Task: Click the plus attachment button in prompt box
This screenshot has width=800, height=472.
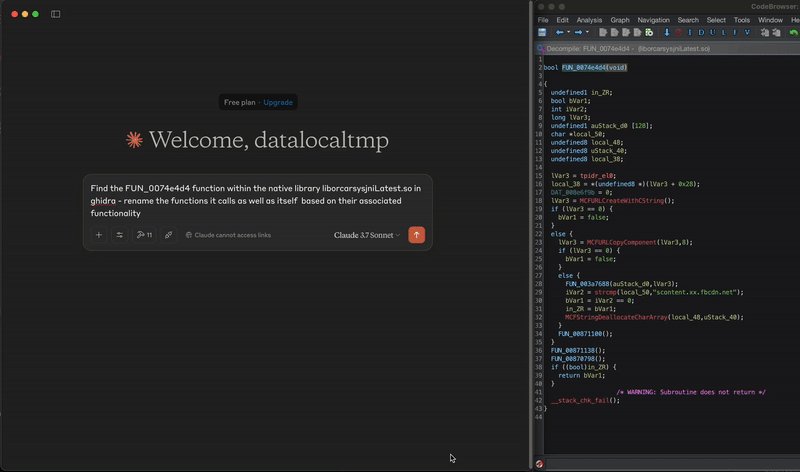Action: (99, 235)
